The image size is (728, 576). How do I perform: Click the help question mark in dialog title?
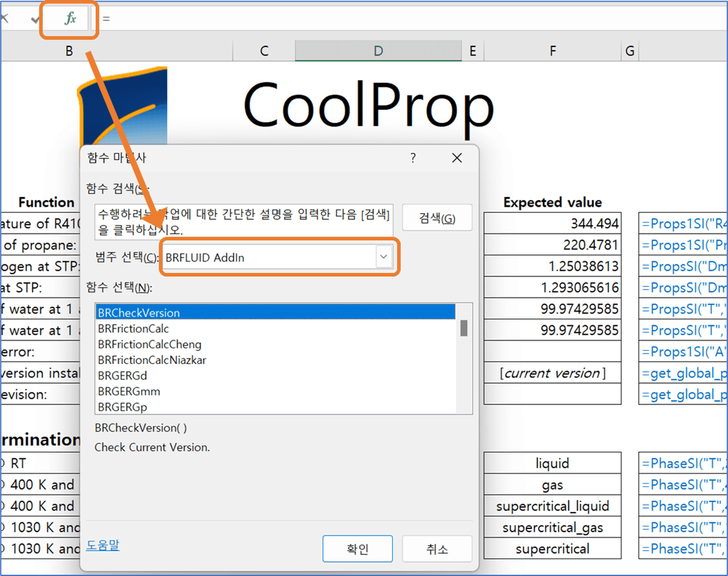click(x=413, y=158)
